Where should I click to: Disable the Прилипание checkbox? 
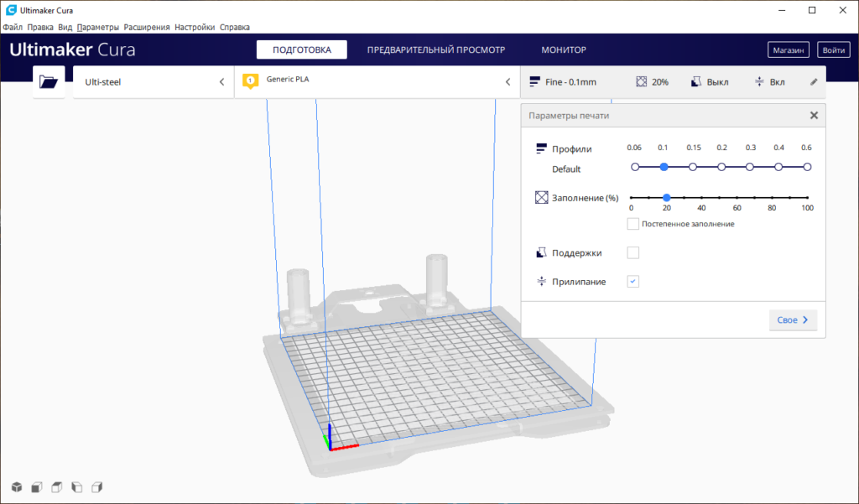pyautogui.click(x=633, y=282)
